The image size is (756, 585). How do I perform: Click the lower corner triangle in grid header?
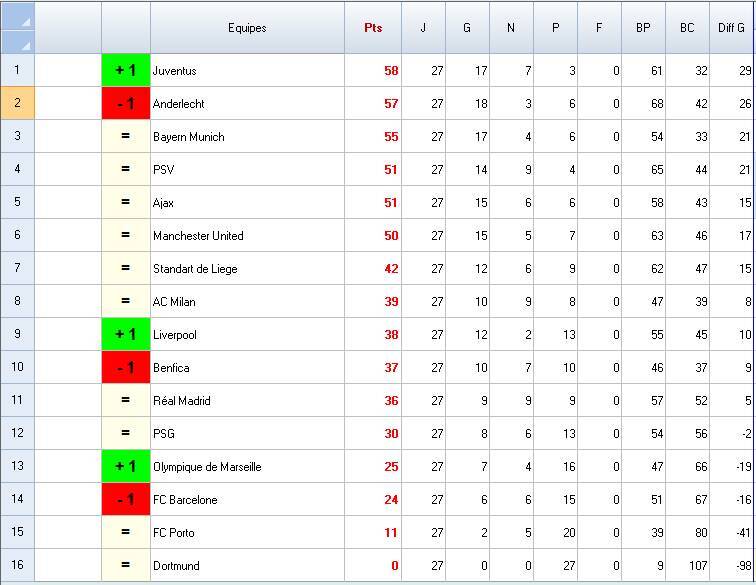26,45
